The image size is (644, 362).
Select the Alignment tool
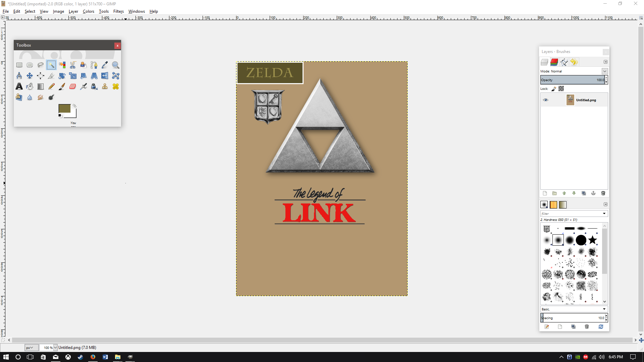pos(41,76)
